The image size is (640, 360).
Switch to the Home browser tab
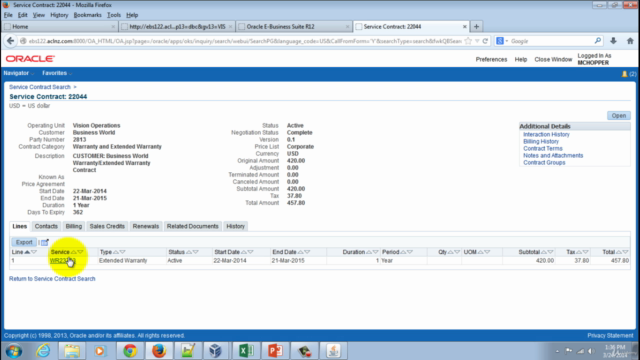click(x=60, y=27)
